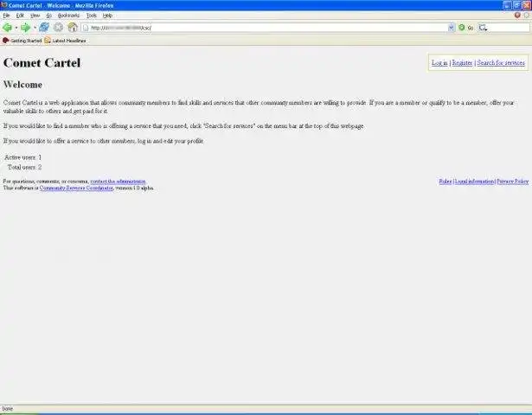Open the Rules footer link
The height and width of the screenshot is (415, 532).
pyautogui.click(x=445, y=182)
